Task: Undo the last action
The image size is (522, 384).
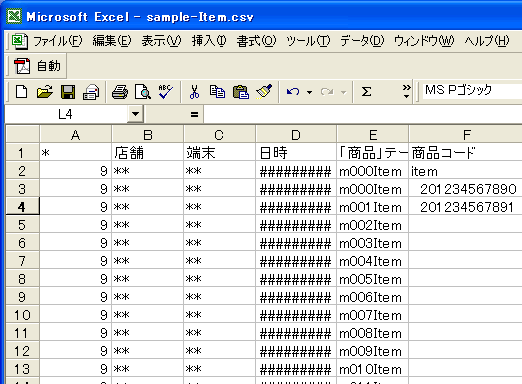Action: pyautogui.click(x=293, y=92)
